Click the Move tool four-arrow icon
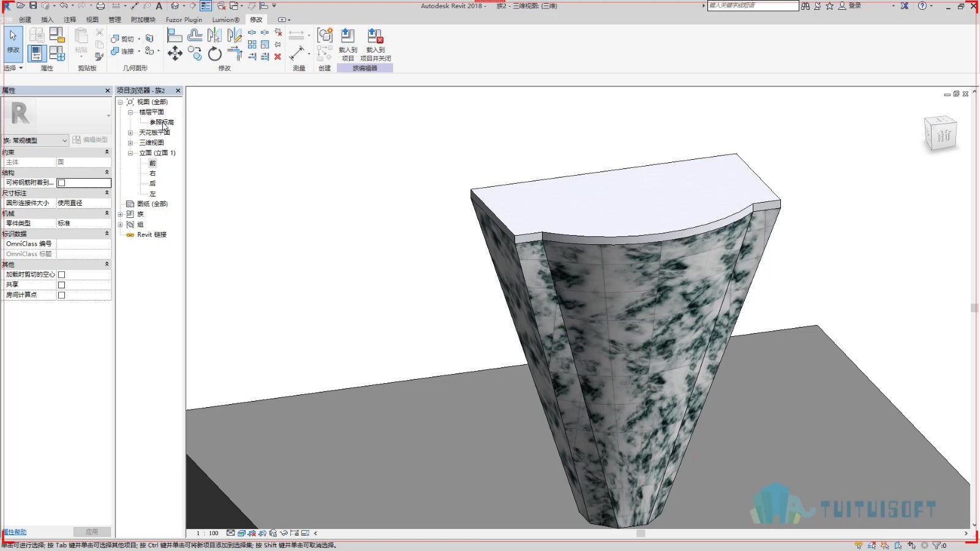The height and width of the screenshot is (551, 980). pyautogui.click(x=175, y=53)
